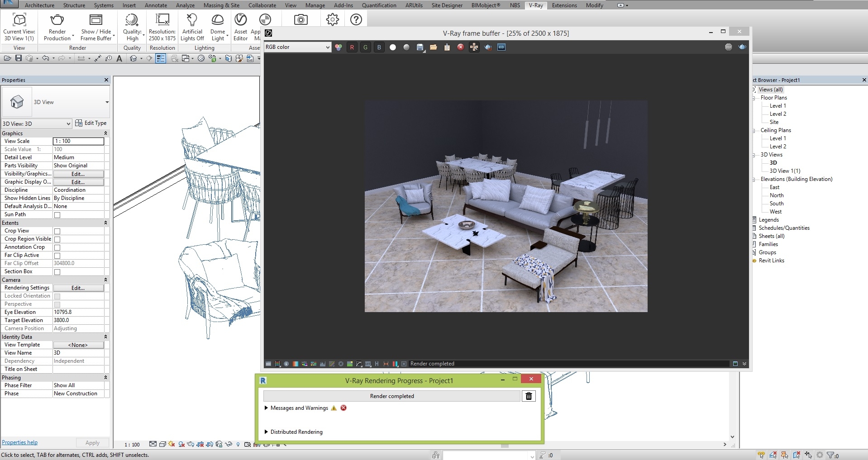Toggle the Section Box checkbox
868x460 pixels.
tap(57, 272)
